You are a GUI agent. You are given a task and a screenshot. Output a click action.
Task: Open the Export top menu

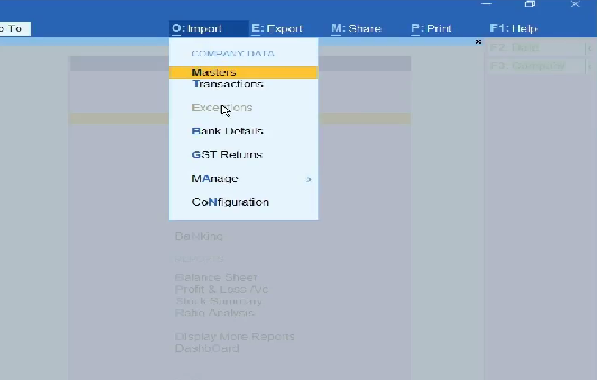pyautogui.click(x=277, y=29)
